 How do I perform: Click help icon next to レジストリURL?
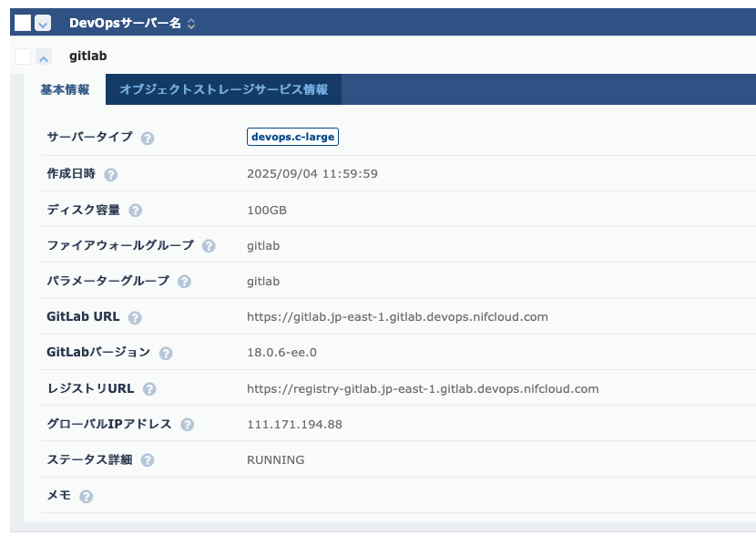149,389
